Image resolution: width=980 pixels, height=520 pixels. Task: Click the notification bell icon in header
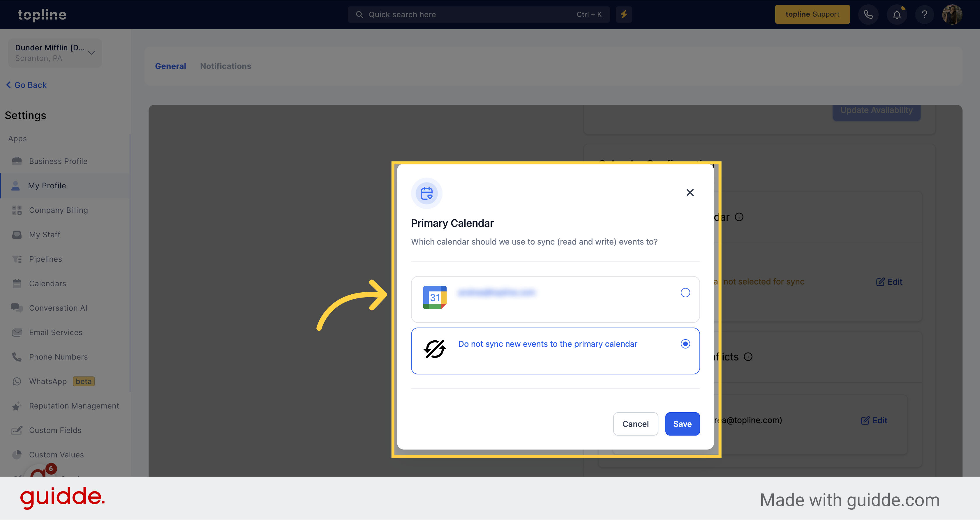point(896,14)
